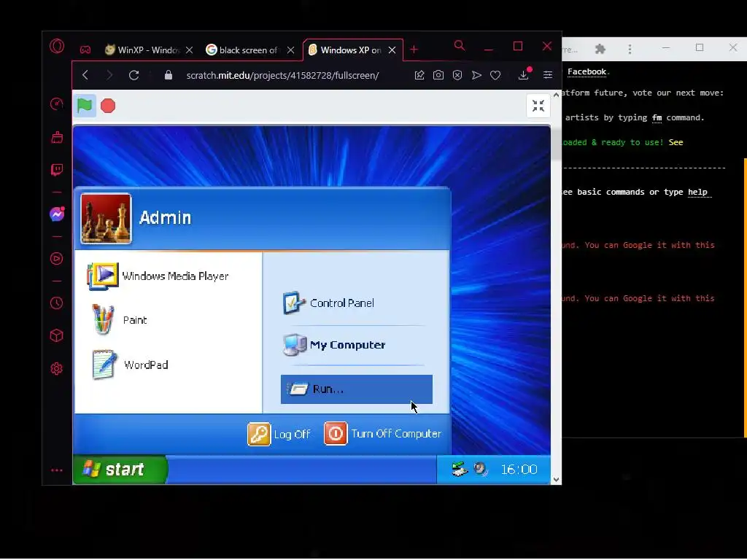Open WordPad from the start menu
747x560 pixels.
(x=130, y=365)
